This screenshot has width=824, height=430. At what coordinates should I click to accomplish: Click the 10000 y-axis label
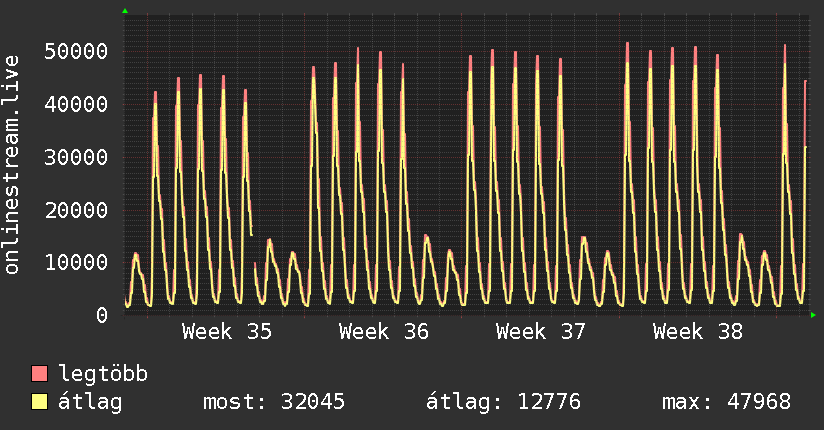click(x=76, y=262)
